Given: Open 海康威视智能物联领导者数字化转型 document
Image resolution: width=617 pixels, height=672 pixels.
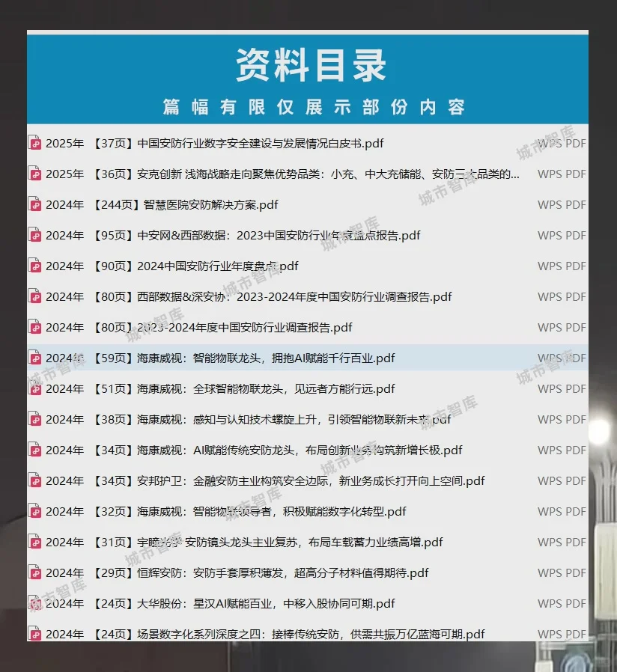Looking at the screenshot, I should pos(240,511).
